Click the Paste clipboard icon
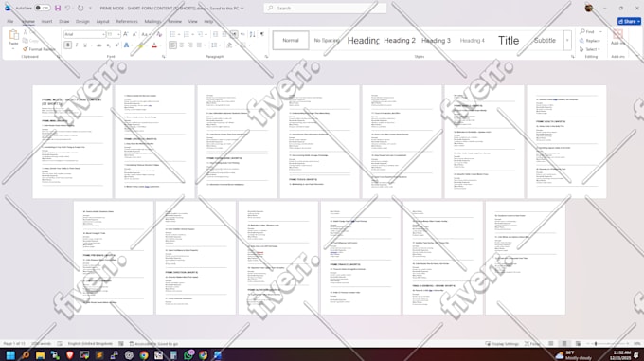 13,35
